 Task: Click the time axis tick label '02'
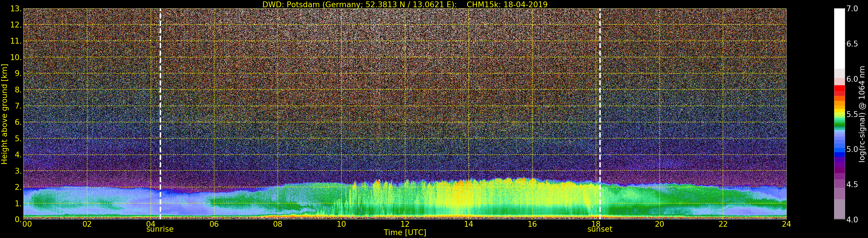pos(87,224)
